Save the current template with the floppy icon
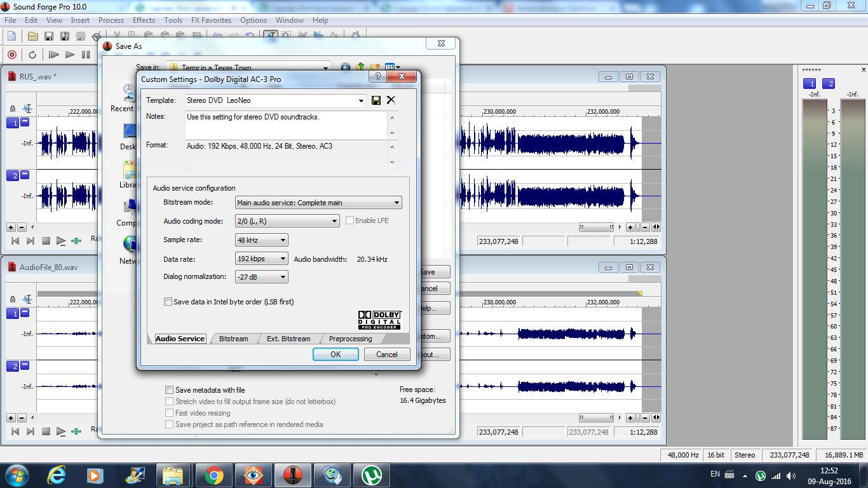The image size is (868, 488). coord(376,100)
